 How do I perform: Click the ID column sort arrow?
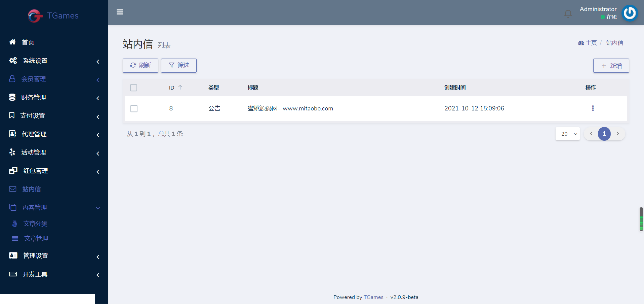[x=180, y=88]
